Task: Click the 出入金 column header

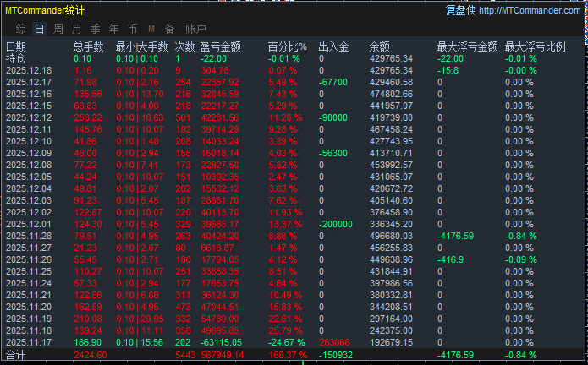Action: click(333, 46)
